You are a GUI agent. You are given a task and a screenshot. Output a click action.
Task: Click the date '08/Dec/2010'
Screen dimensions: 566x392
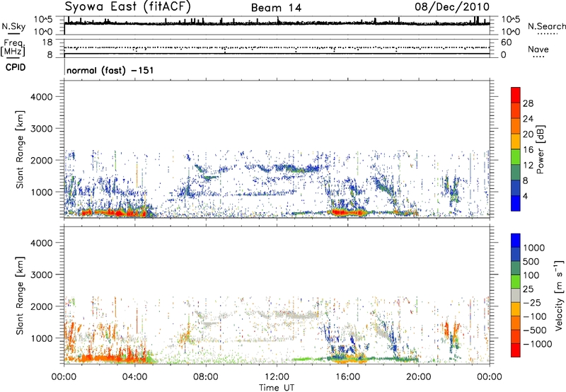pyautogui.click(x=452, y=6)
